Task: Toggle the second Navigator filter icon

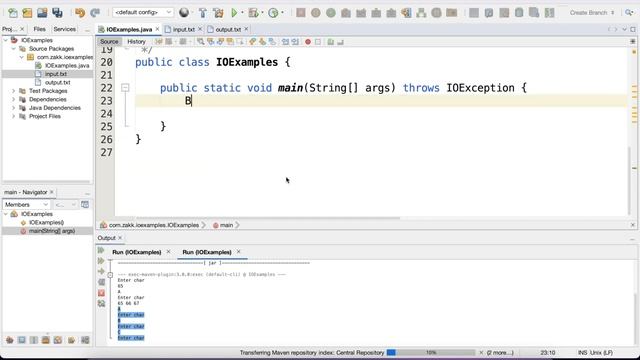Action: pyautogui.click(x=22, y=340)
